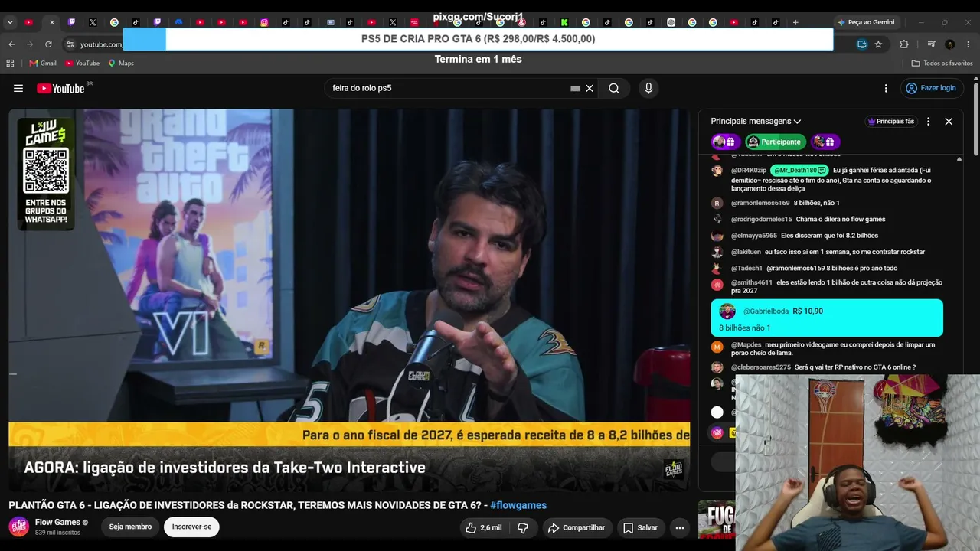Click username @Tadesh1 in chat
980x551 pixels.
(x=747, y=269)
